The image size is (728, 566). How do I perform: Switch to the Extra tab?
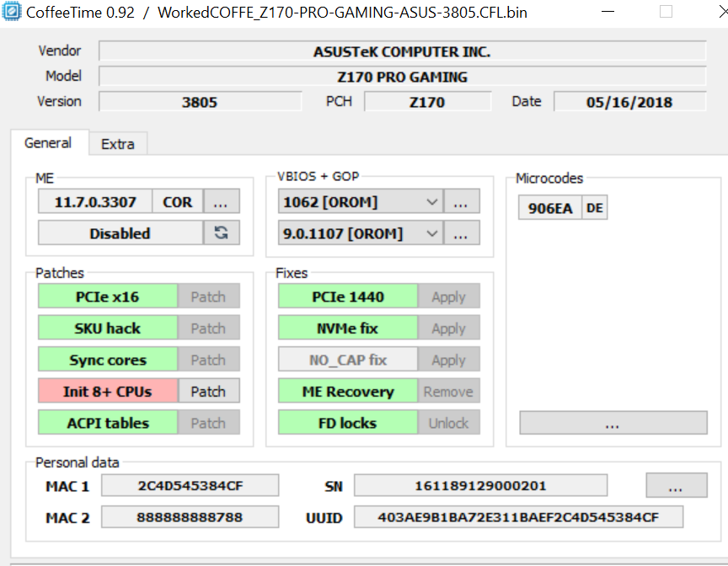pos(118,144)
